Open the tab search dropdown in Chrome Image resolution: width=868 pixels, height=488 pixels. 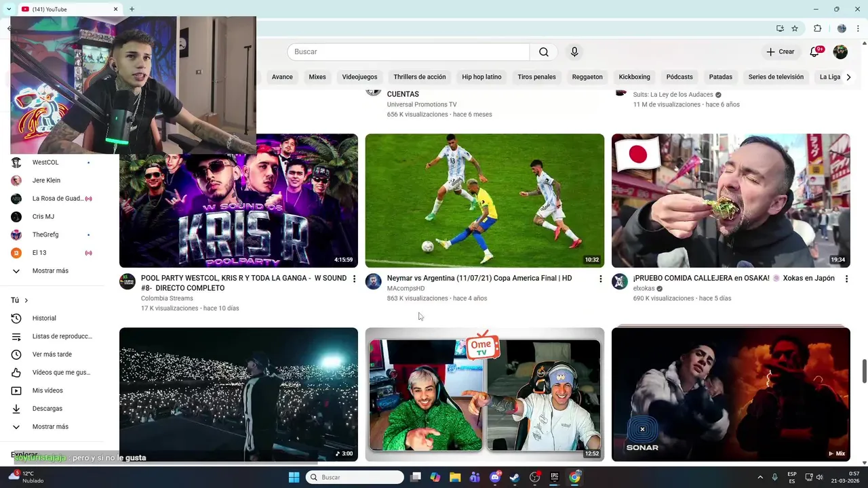(8, 9)
